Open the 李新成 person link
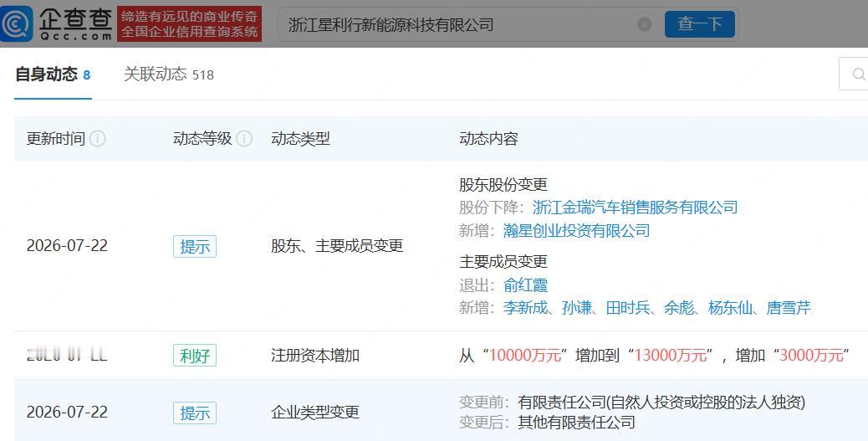The width and height of the screenshot is (868, 441). click(525, 307)
